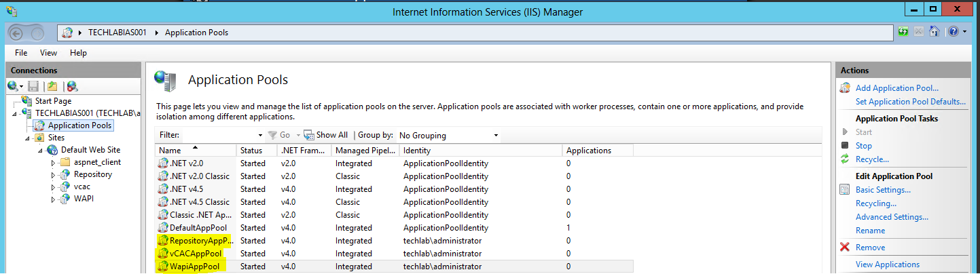Click TECHLABIAS001 in the address breadcrumb

click(x=117, y=33)
